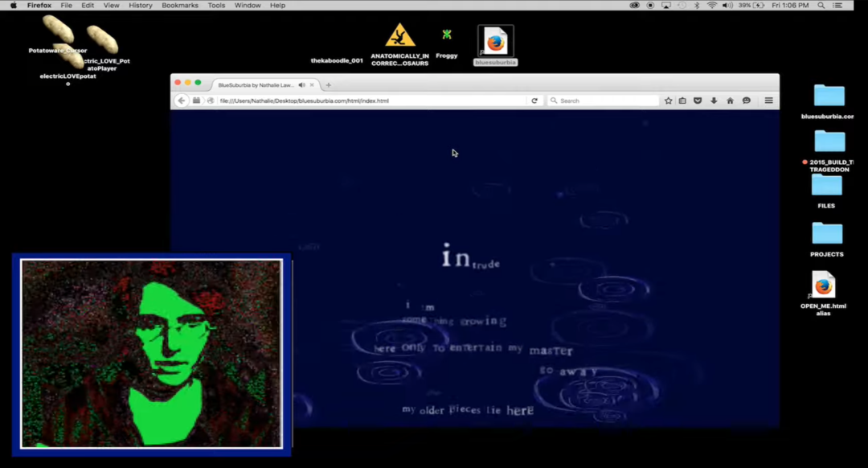The height and width of the screenshot is (468, 868).
Task: Open the History menu
Action: pyautogui.click(x=140, y=6)
